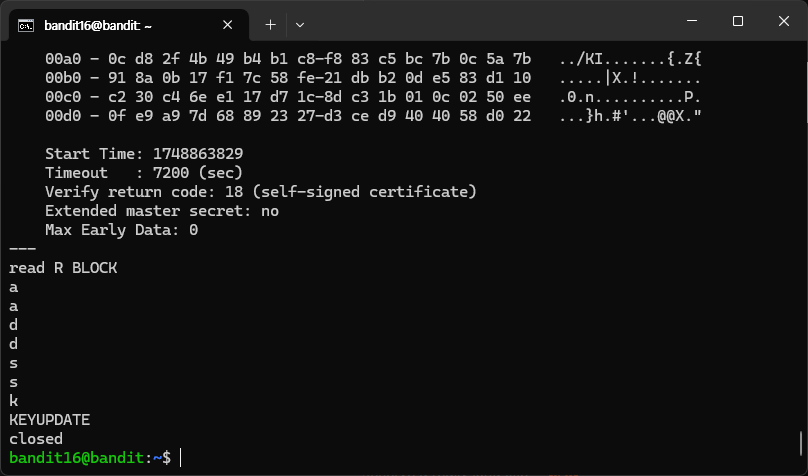Viewport: 808px width, 476px height.
Task: Maximize the terminal window
Action: 738,21
